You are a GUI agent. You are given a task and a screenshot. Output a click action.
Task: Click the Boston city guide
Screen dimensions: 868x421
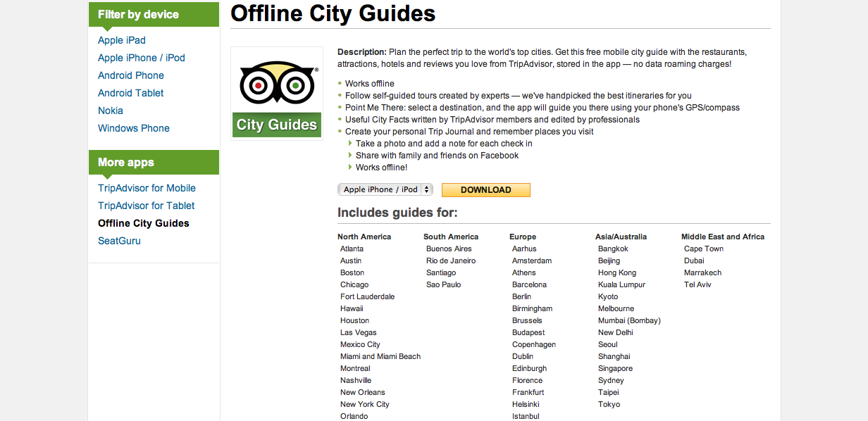[x=352, y=272]
